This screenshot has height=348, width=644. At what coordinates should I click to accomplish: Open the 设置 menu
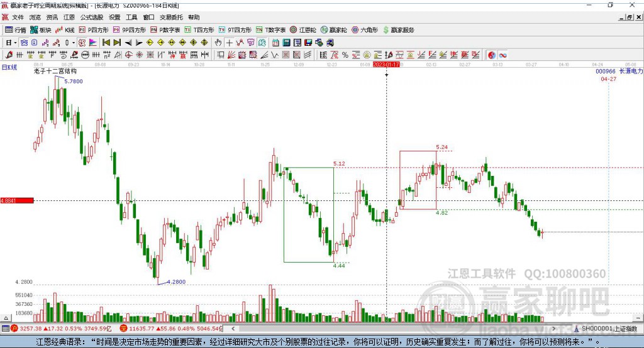pyautogui.click(x=114, y=17)
